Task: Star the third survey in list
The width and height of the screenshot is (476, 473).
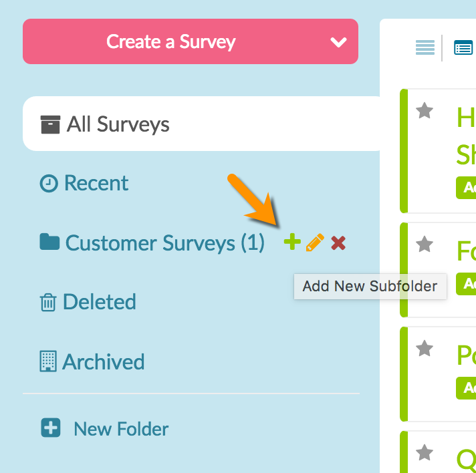Action: pyautogui.click(x=425, y=348)
